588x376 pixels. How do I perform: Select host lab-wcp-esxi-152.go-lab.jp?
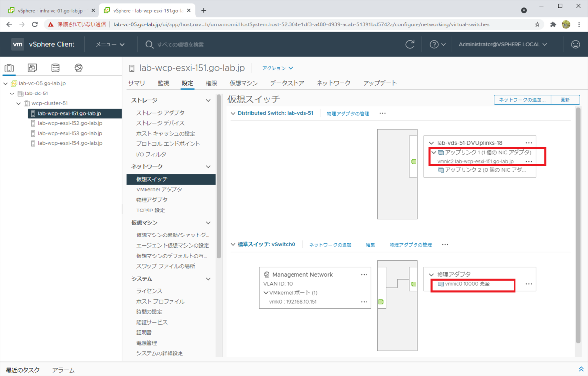click(70, 123)
